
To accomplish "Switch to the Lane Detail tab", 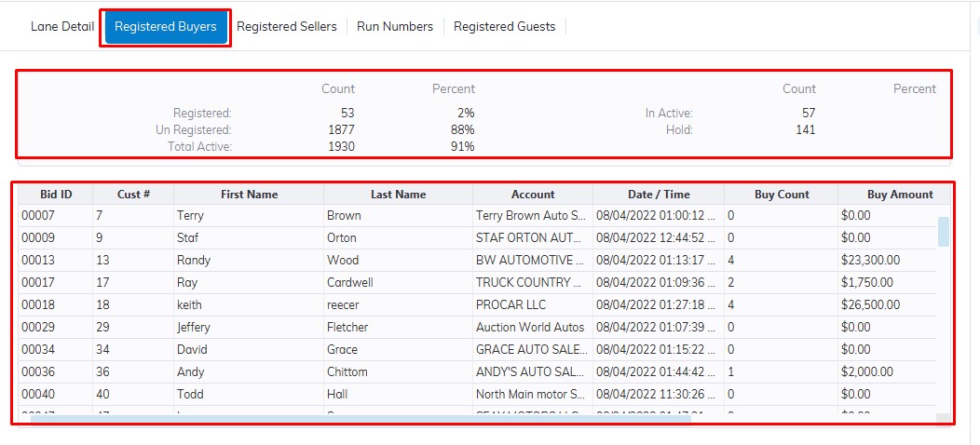I will pyautogui.click(x=62, y=26).
